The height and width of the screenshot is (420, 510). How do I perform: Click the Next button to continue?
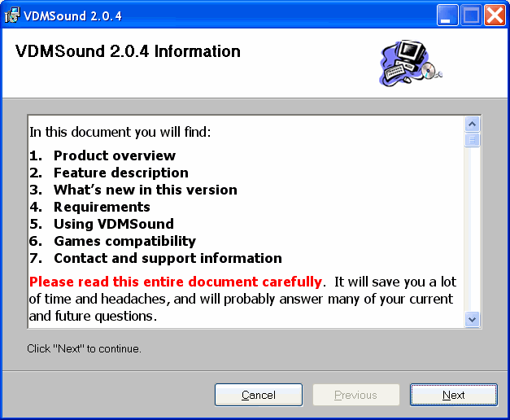tap(454, 395)
